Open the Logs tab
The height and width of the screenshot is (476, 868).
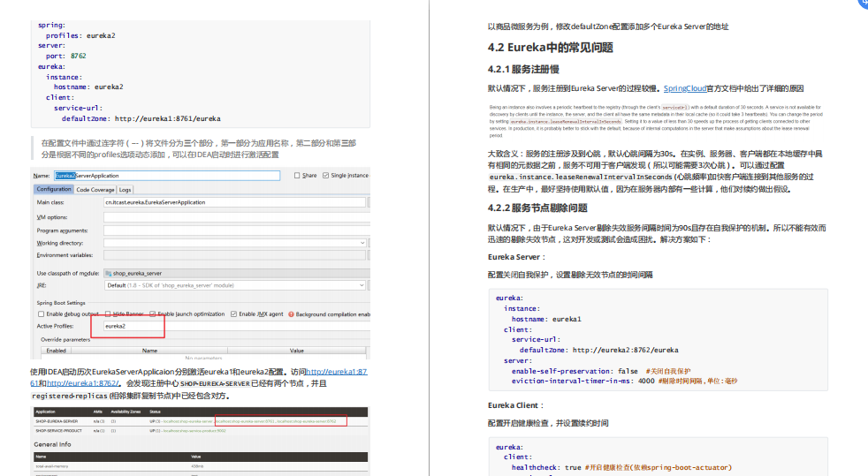point(126,190)
